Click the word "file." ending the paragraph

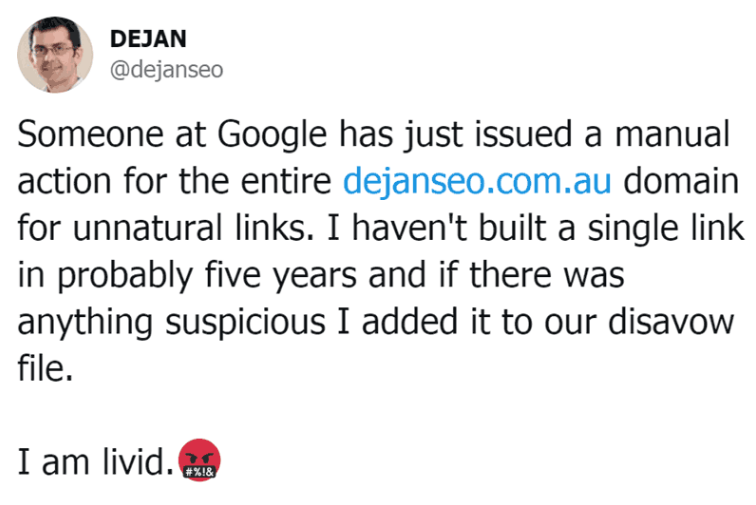tap(45, 366)
